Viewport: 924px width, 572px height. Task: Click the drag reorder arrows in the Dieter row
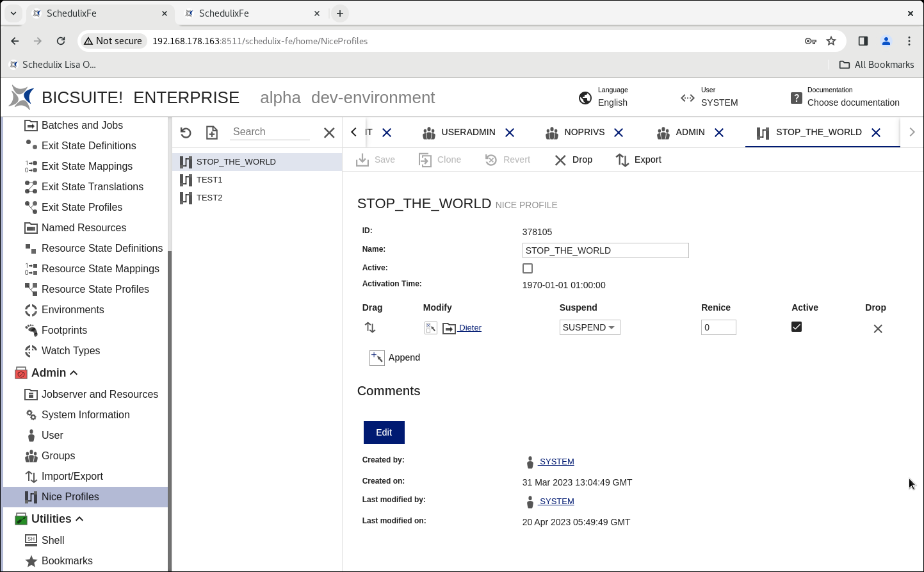tap(370, 327)
